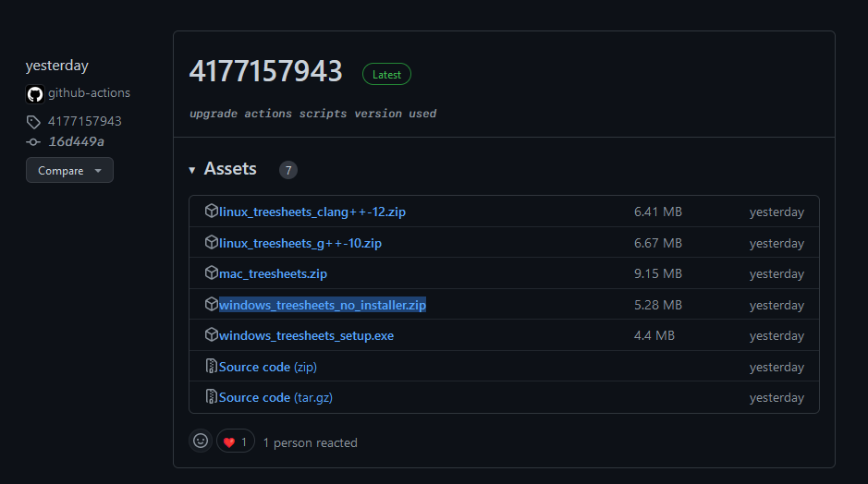The width and height of the screenshot is (868, 484).
Task: Click the tag icon beside 4177157943
Action: [x=33, y=122]
